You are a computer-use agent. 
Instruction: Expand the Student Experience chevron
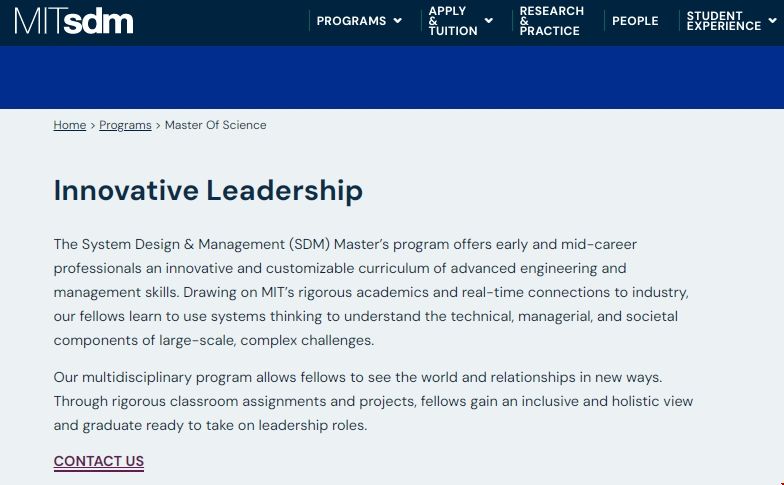[x=774, y=21]
